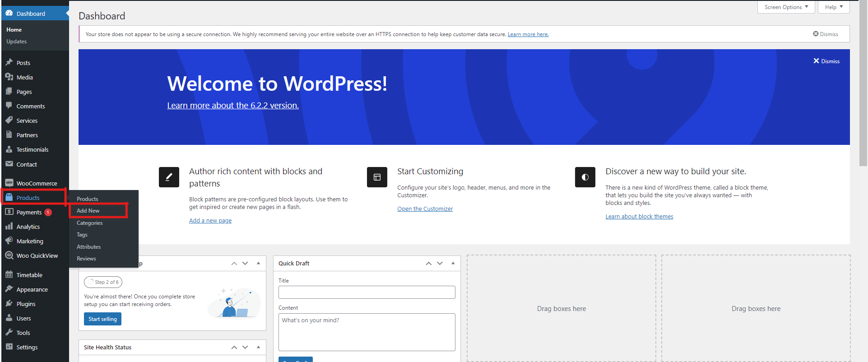
Task: Open the Updates submenu item
Action: [17, 42]
